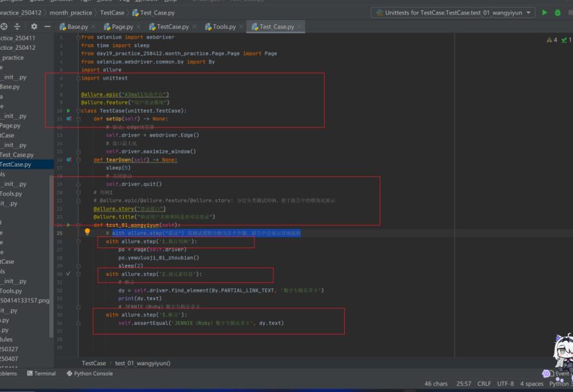Click the 46 chars selection info in status bar
Screen dimensions: 573x392
pos(435,384)
